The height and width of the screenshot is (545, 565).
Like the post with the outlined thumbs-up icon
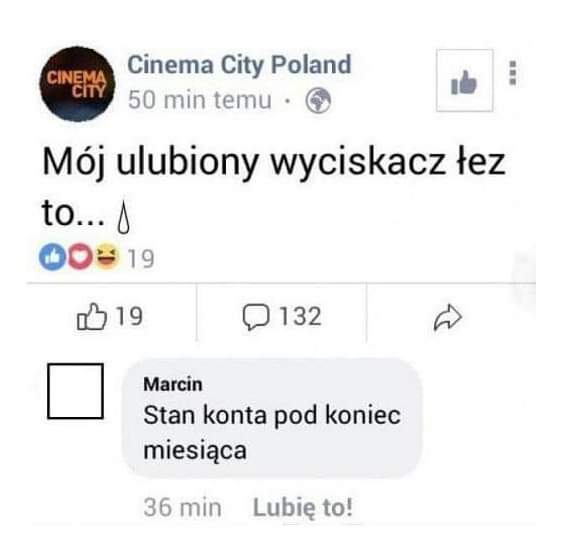click(x=92, y=316)
